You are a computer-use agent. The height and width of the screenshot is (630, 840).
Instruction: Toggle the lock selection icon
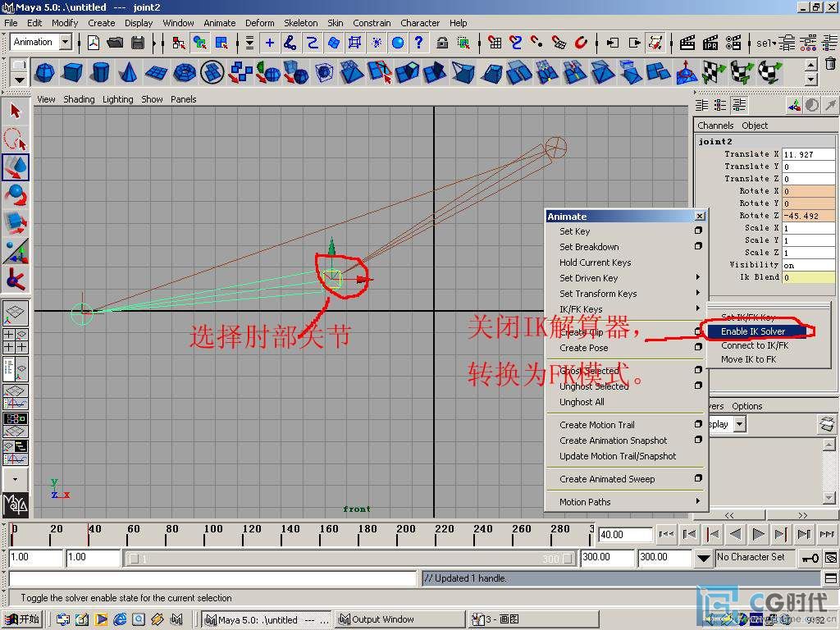(x=442, y=43)
